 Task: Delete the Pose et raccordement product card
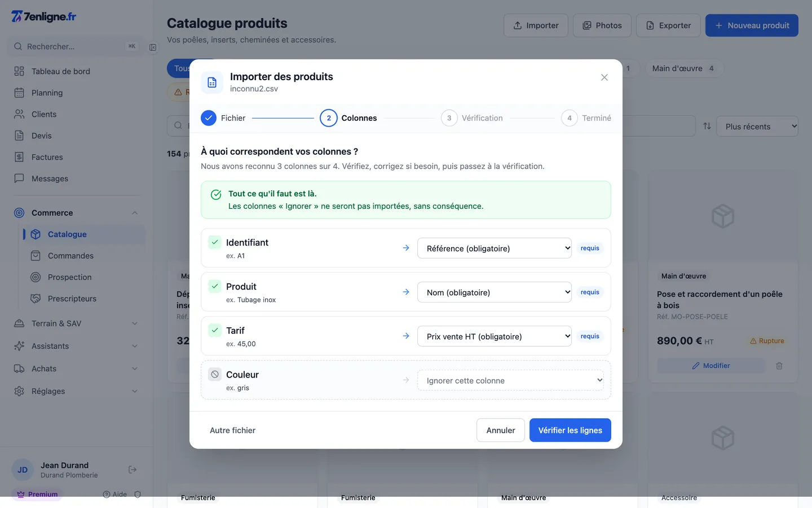tap(779, 366)
